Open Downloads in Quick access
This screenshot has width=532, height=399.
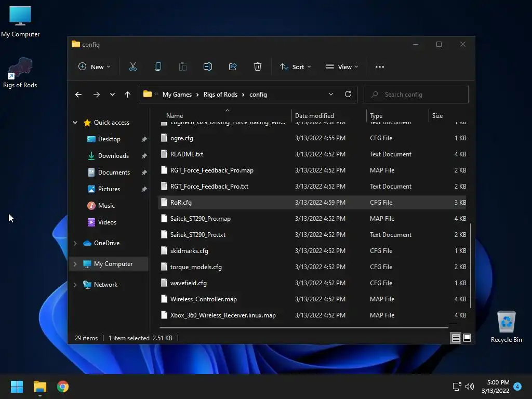click(x=113, y=156)
